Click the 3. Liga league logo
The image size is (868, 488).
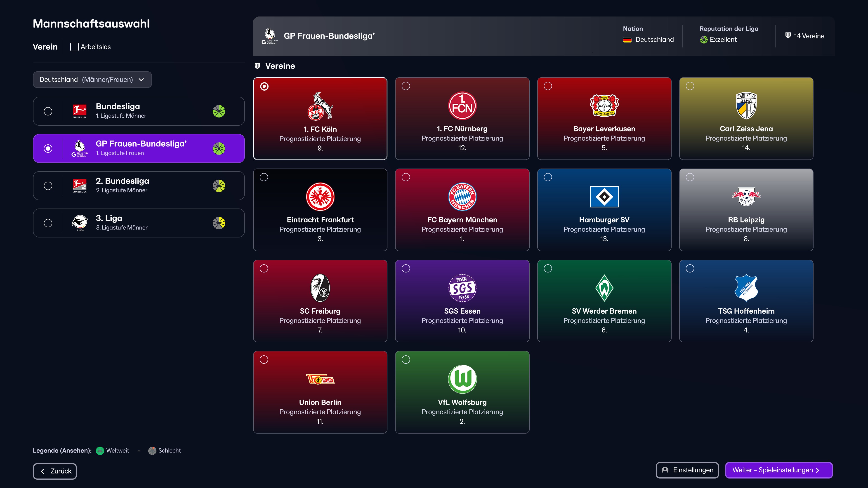coord(80,223)
